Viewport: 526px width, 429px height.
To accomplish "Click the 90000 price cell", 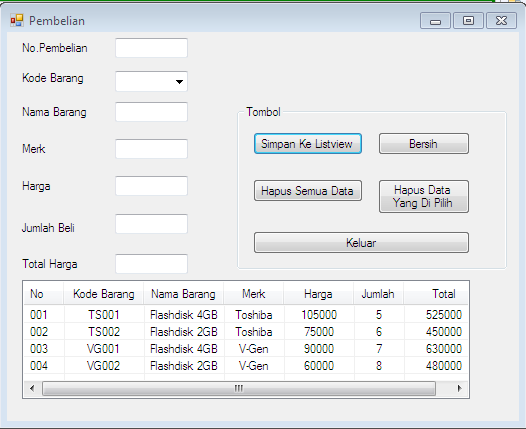I will 319,349.
